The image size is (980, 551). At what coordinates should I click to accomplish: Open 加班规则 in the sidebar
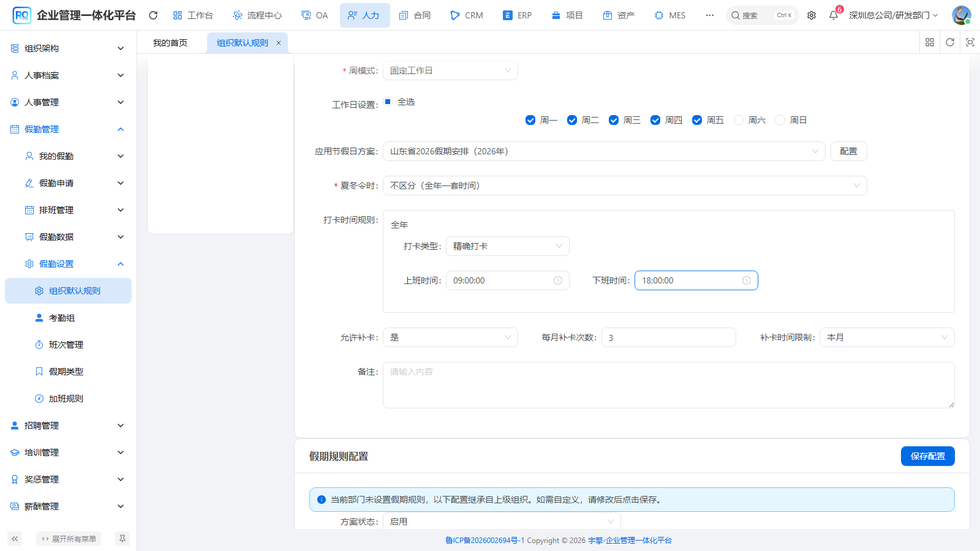click(x=68, y=399)
